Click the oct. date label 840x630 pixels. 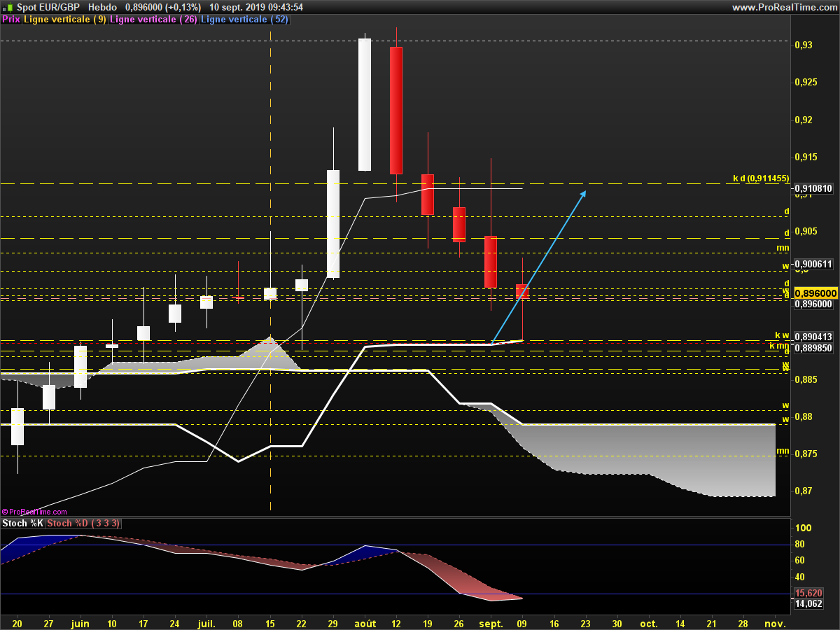[649, 623]
